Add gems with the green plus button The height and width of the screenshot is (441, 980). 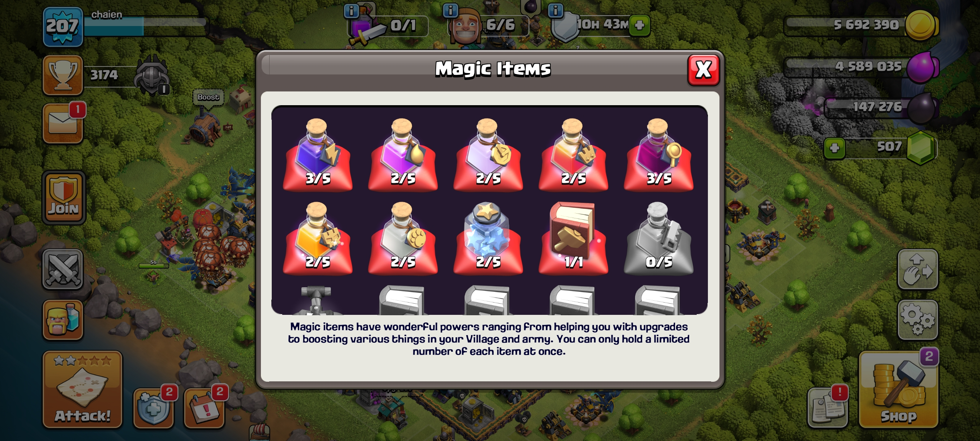[x=834, y=147]
